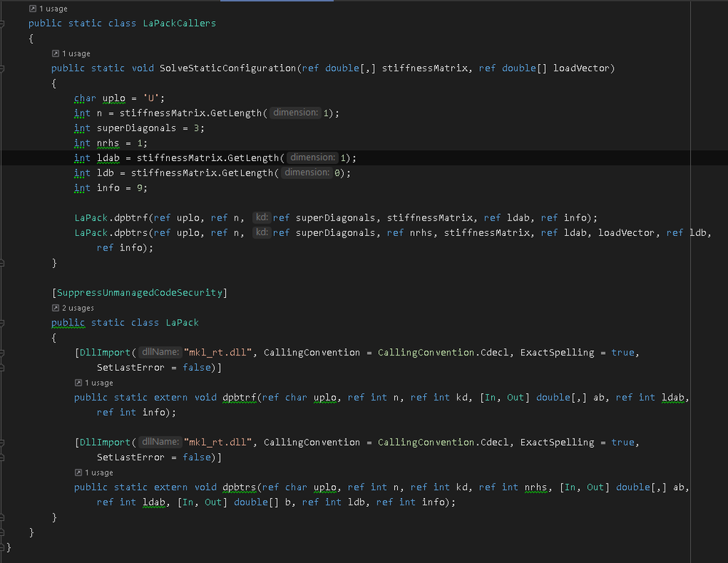Click the 'kd:' hint in dpbtrf call
728x563 pixels.
(262, 217)
